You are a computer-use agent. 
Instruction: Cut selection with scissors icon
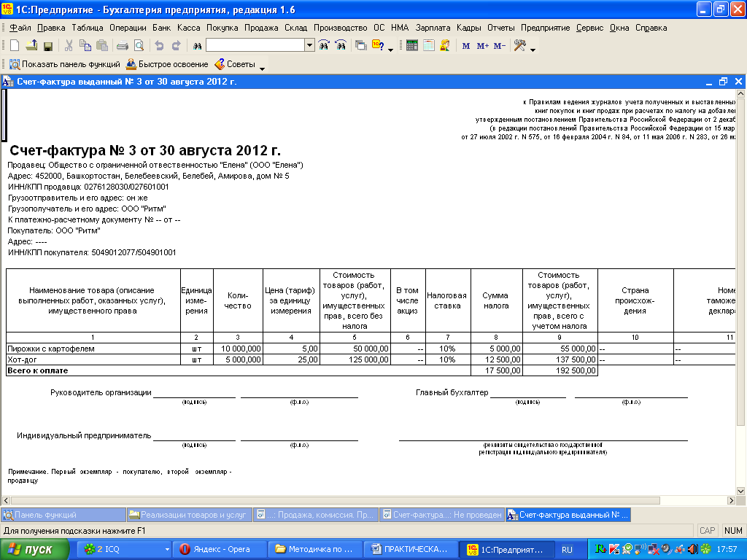(x=69, y=46)
